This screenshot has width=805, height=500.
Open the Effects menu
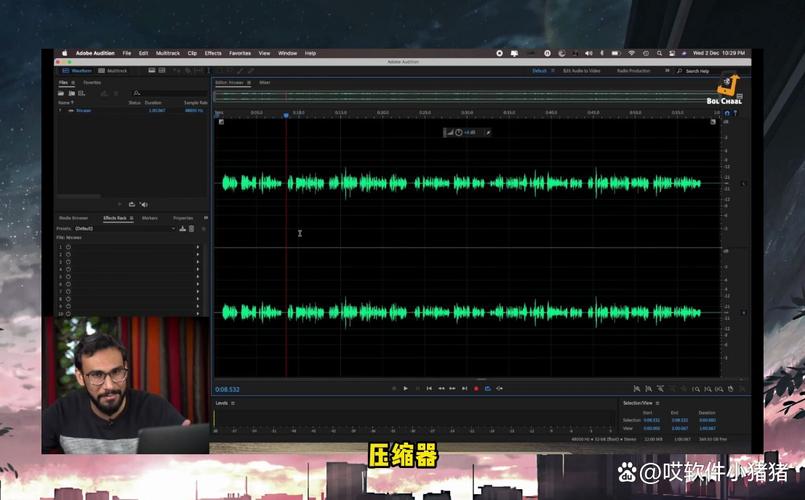213,53
